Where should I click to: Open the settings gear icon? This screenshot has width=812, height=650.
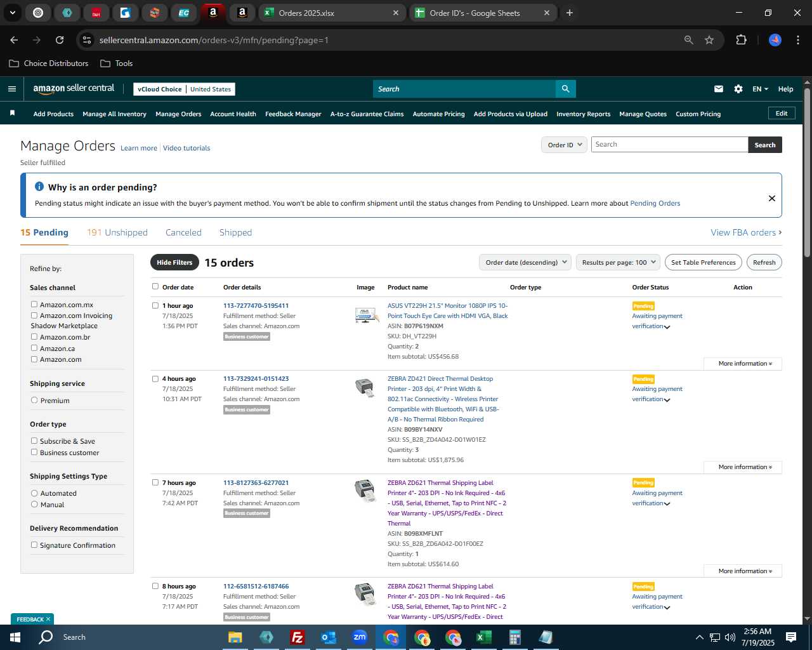(x=738, y=89)
